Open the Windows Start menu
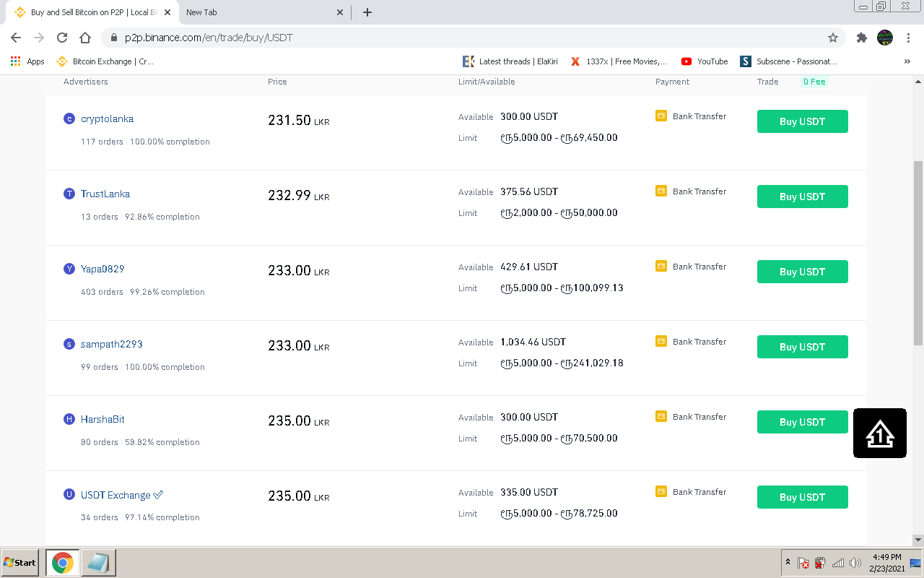The width and height of the screenshot is (924, 578). click(20, 562)
